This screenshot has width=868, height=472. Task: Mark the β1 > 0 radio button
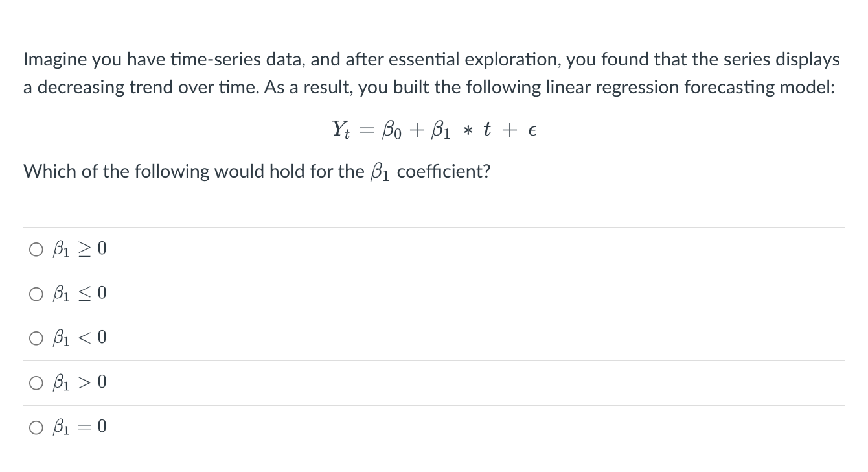(34, 383)
